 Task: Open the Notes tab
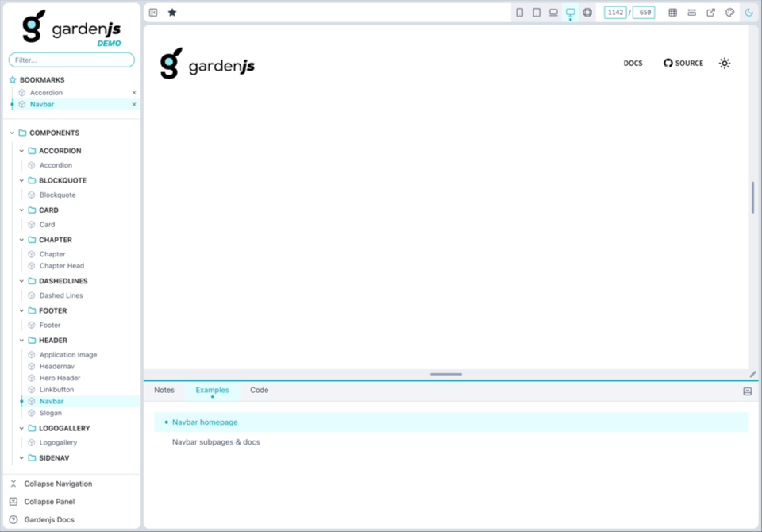pyautogui.click(x=164, y=390)
